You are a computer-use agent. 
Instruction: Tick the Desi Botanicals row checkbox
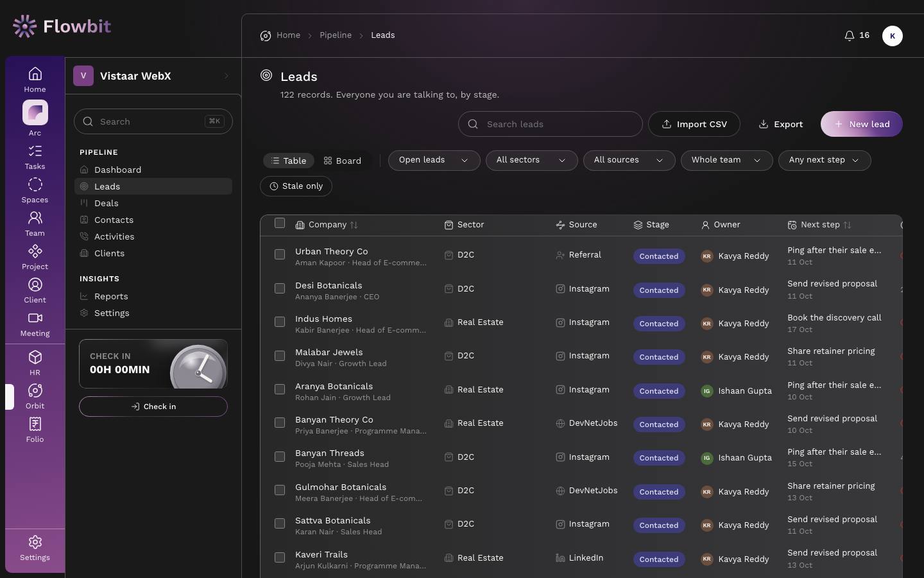coord(280,288)
